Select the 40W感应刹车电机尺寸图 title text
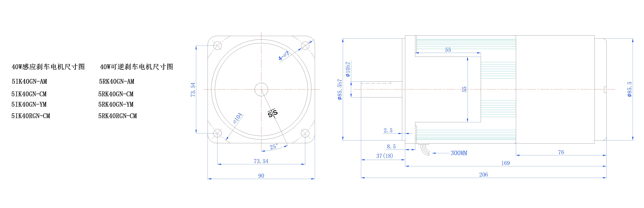 (x=48, y=67)
